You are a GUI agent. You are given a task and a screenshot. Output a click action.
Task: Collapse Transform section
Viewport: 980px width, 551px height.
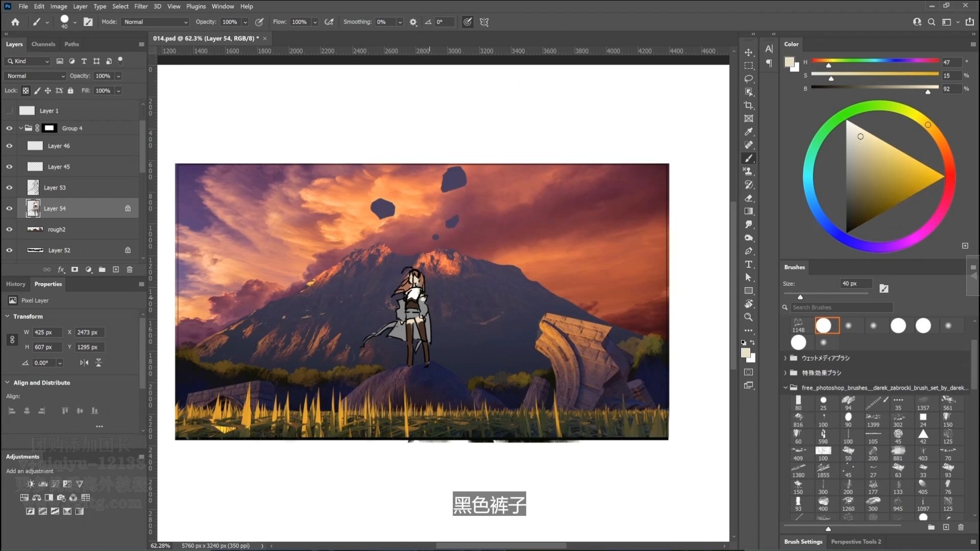(8, 316)
